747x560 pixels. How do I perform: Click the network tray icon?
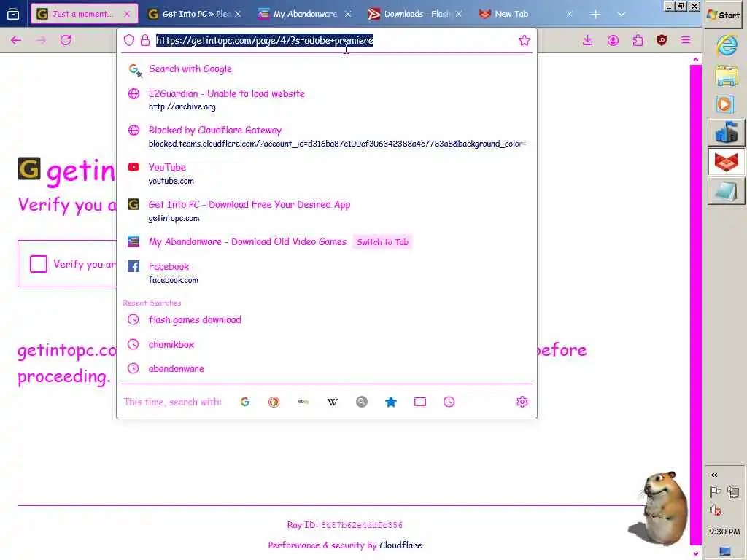pyautogui.click(x=733, y=491)
